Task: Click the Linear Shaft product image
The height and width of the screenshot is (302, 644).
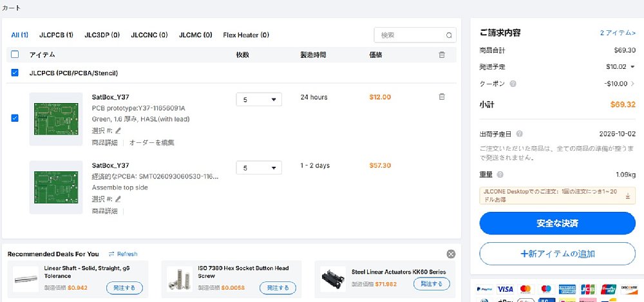Action: pyautogui.click(x=26, y=279)
